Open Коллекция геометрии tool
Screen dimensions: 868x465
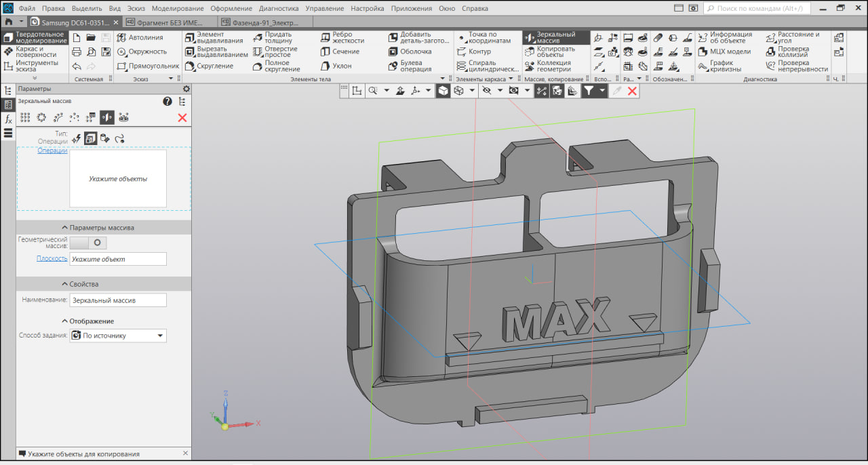548,66
